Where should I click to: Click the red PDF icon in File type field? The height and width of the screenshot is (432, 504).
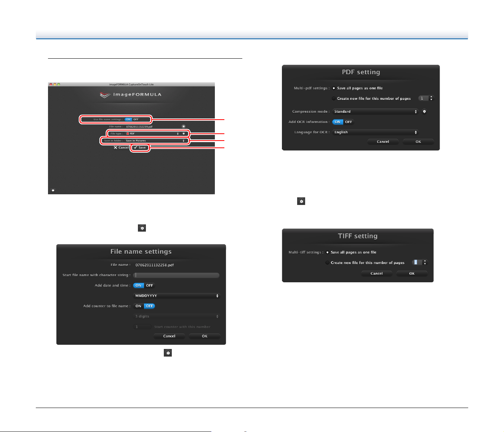click(x=128, y=134)
